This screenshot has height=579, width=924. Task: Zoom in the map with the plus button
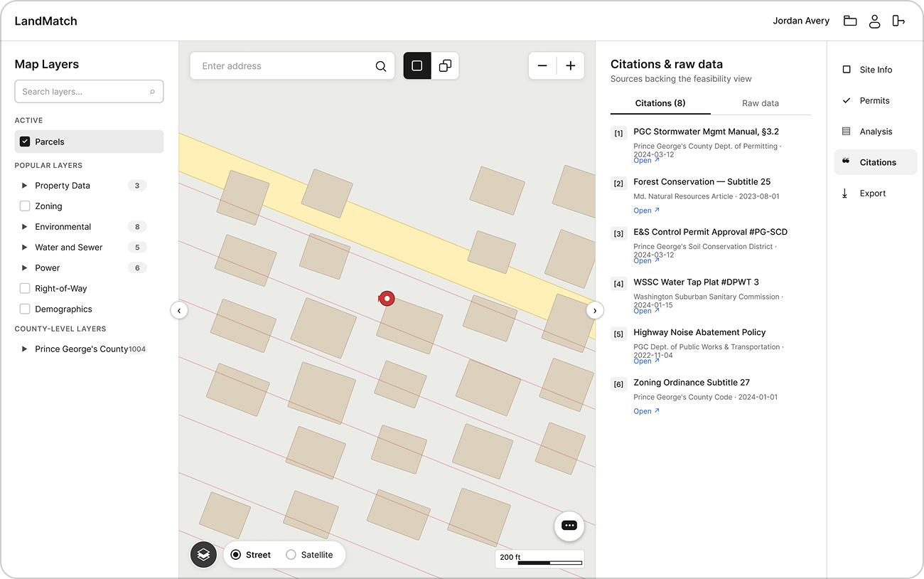[570, 65]
